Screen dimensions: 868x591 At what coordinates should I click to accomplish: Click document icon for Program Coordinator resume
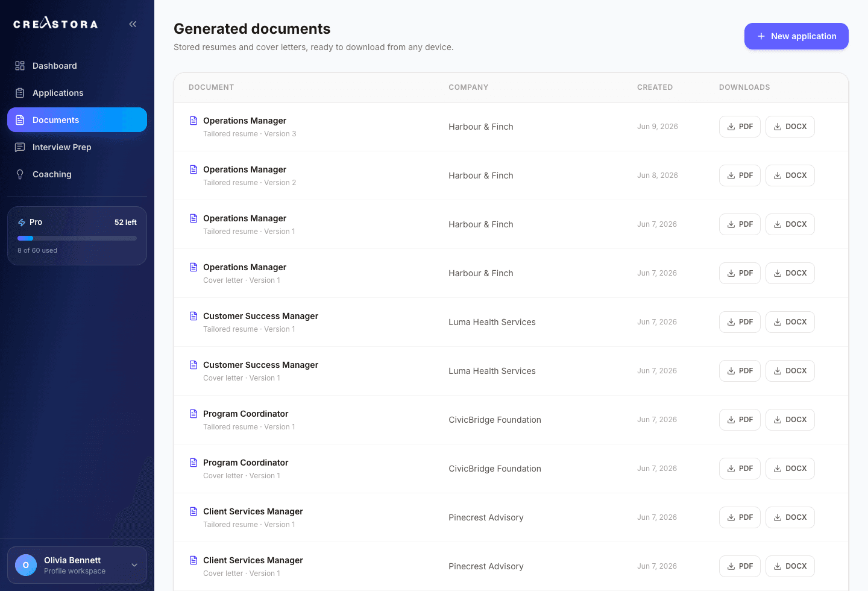193,414
